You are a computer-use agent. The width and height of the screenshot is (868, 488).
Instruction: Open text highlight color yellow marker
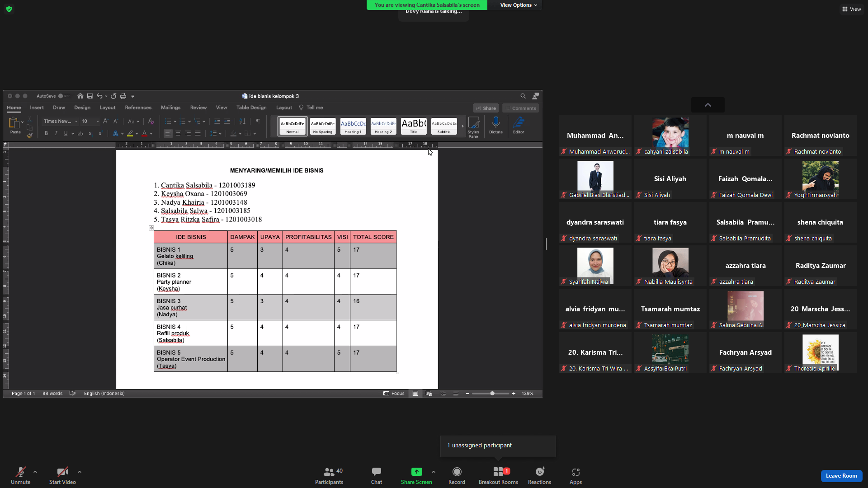(130, 133)
